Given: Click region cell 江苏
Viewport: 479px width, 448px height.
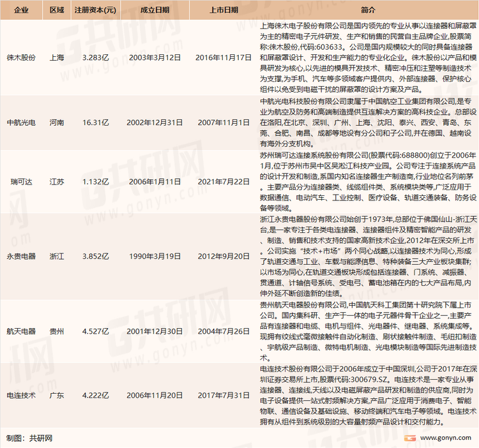Looking at the screenshot, I should tap(57, 182).
